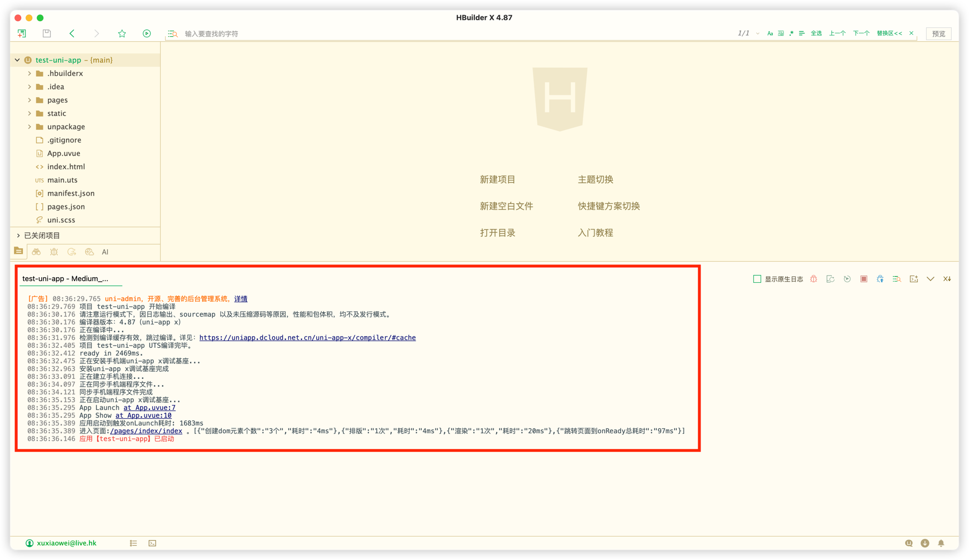This screenshot has width=969, height=560.
Task: Open manifest.json in the file tree
Action: click(x=71, y=193)
